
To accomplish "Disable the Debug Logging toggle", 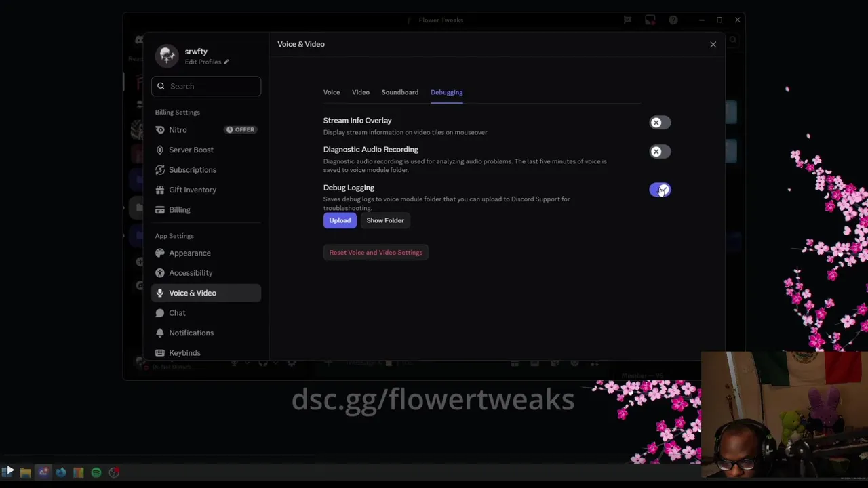I will coord(660,190).
